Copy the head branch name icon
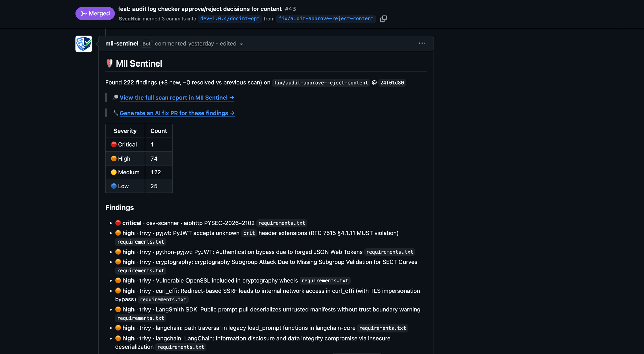The width and height of the screenshot is (644, 354). pos(383,19)
